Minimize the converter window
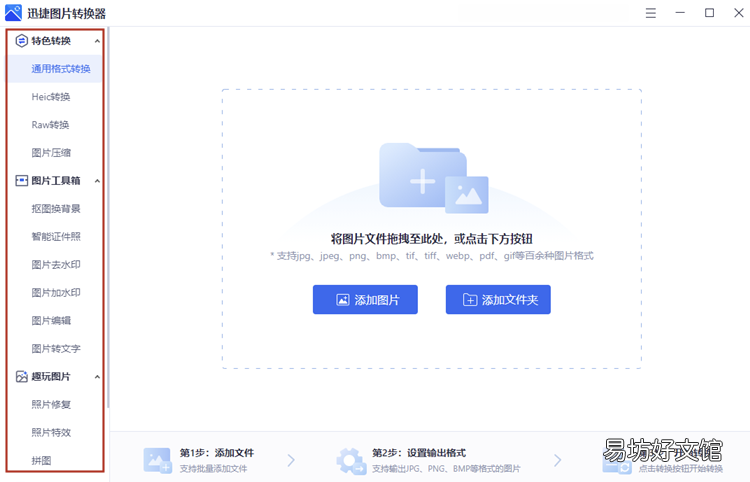750x482 pixels. 680,13
